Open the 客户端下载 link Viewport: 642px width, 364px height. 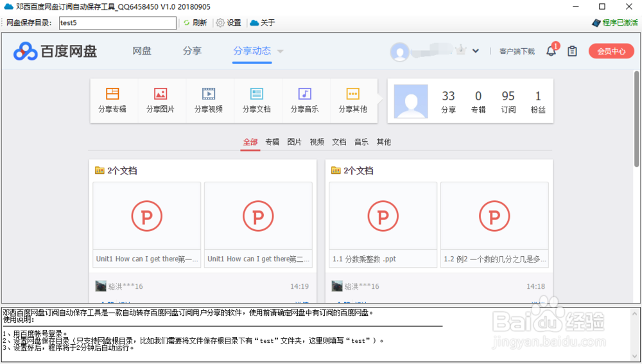click(517, 51)
